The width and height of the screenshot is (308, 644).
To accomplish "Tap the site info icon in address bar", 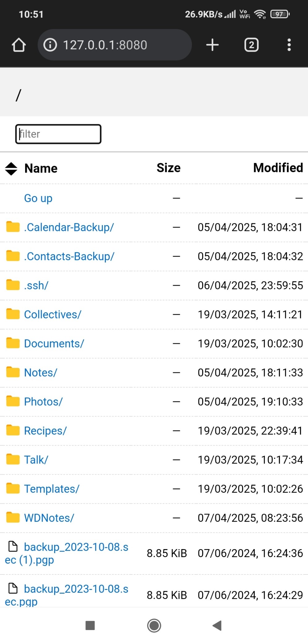I will click(50, 45).
